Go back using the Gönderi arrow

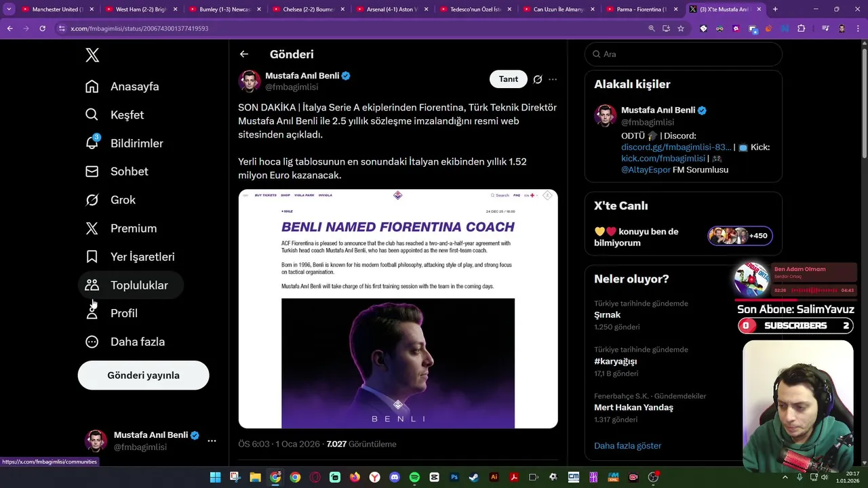[244, 54]
